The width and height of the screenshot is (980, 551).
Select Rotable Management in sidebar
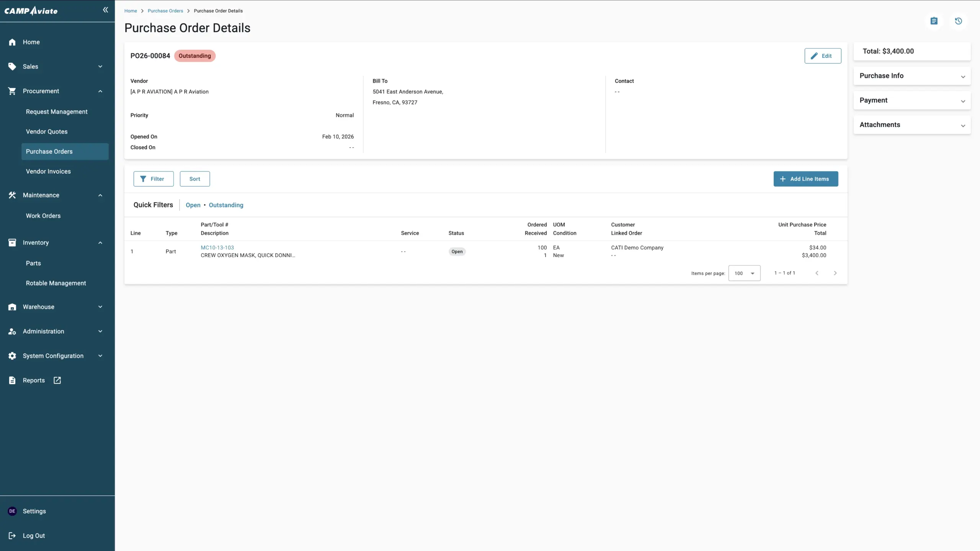click(56, 283)
